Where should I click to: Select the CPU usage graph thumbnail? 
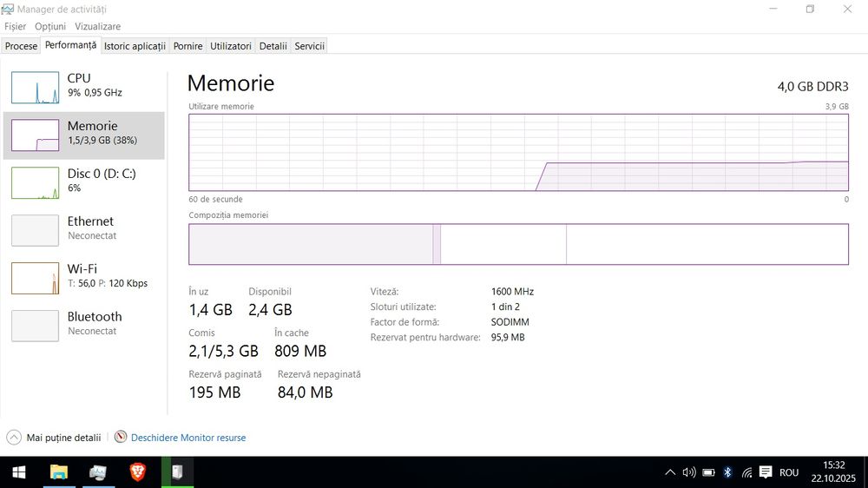(35, 88)
